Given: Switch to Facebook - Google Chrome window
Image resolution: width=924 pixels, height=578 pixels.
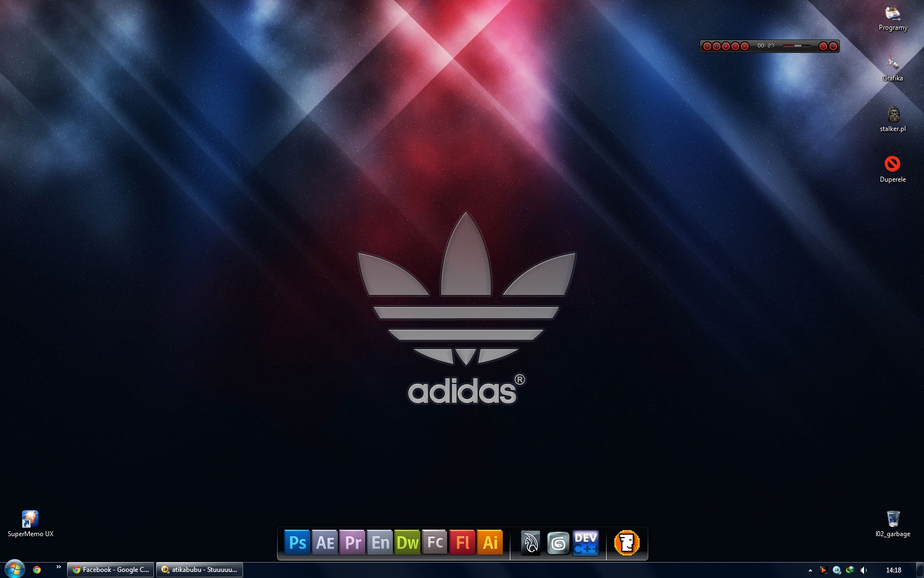Looking at the screenshot, I should tap(111, 570).
